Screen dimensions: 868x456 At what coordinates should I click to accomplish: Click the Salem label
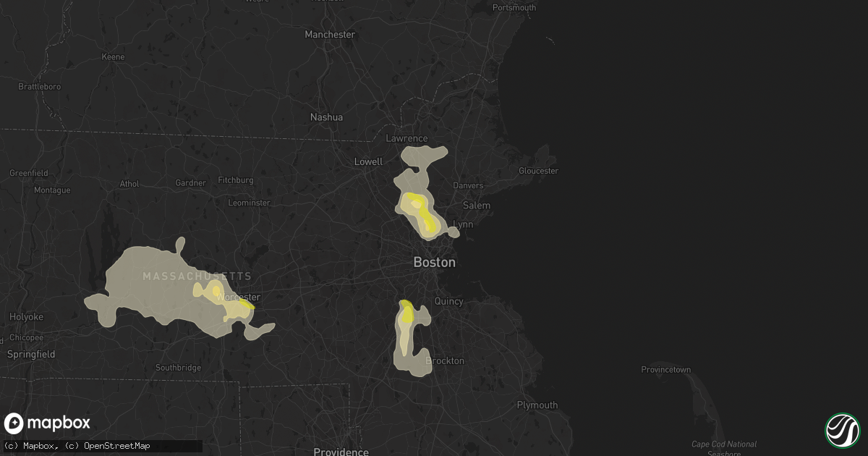(x=477, y=206)
